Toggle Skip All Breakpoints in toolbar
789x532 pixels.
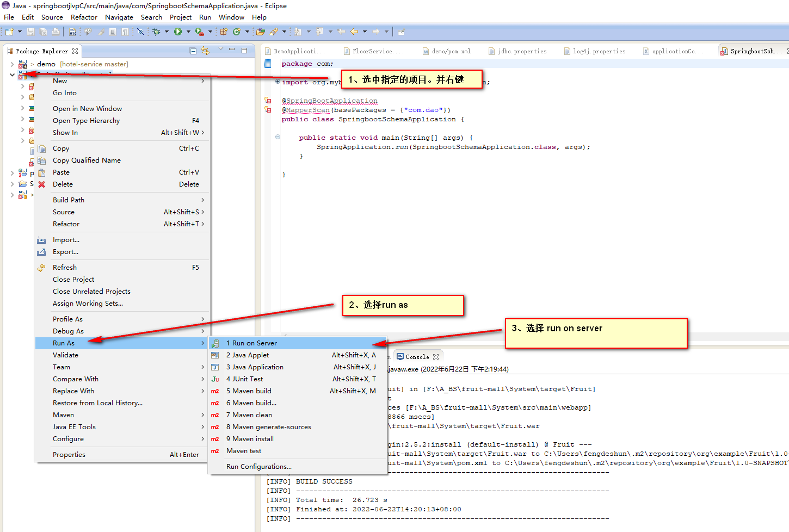pos(140,32)
